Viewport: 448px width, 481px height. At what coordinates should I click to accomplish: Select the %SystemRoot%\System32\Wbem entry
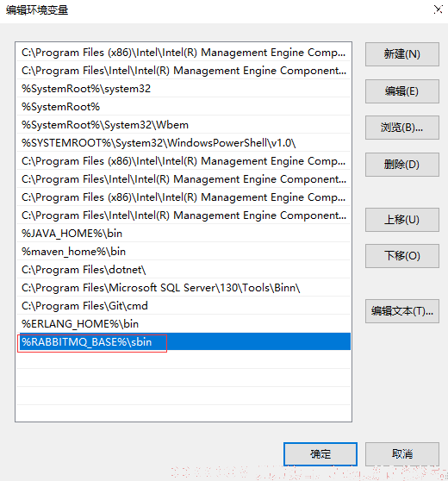[x=184, y=124]
